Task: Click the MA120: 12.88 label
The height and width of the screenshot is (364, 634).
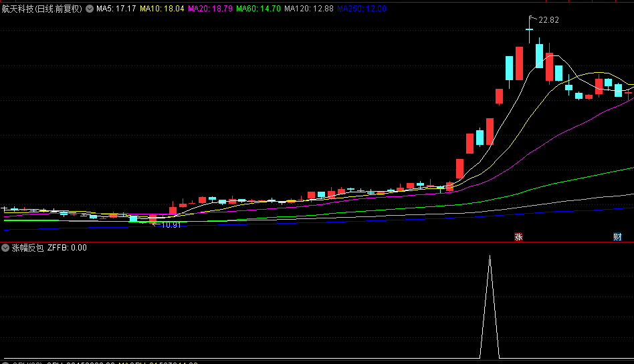Action: tap(308, 9)
